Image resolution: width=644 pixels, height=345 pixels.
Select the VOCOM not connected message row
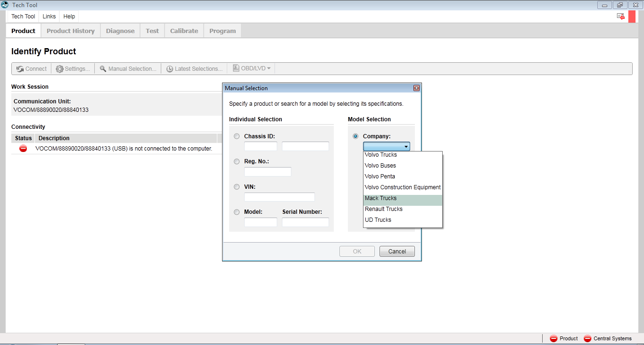(116, 149)
